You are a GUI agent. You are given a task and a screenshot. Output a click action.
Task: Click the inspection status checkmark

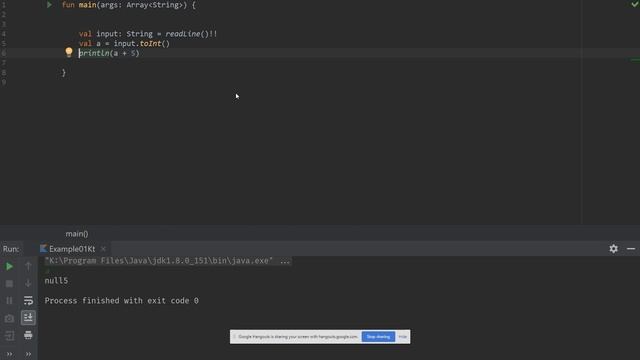(635, 4)
